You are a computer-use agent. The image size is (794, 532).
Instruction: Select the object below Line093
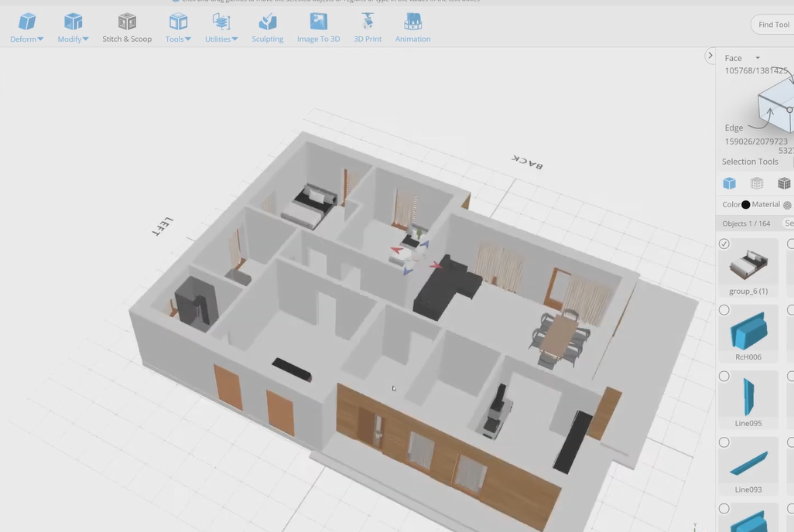point(724,509)
